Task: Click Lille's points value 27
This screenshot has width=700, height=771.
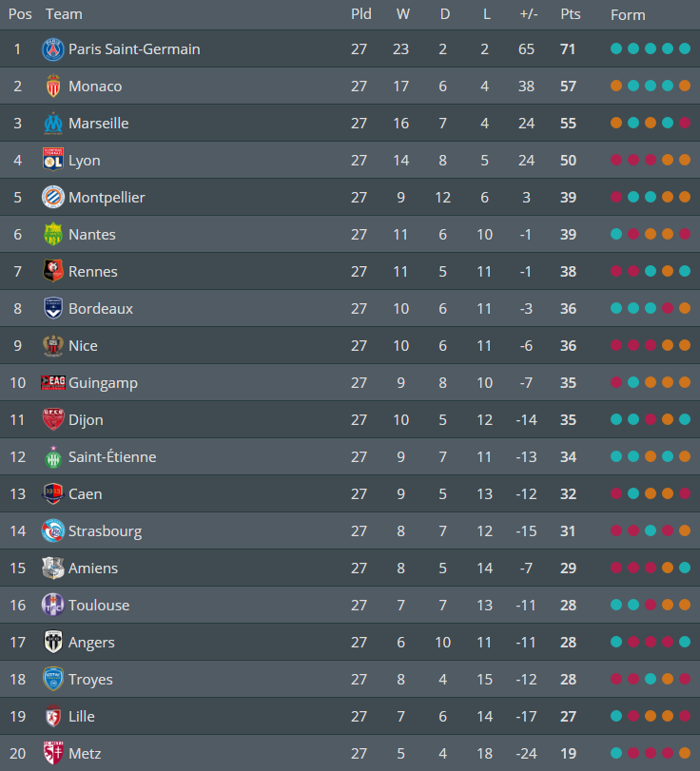Action: pyautogui.click(x=569, y=717)
